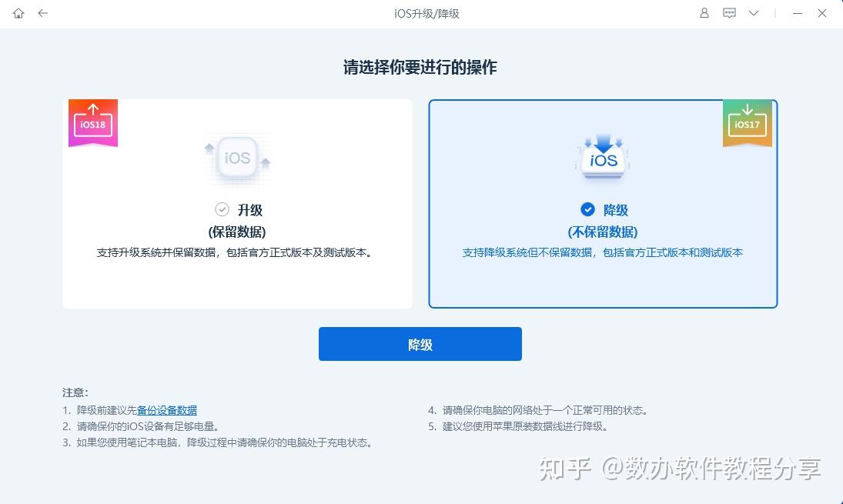The image size is (843, 504).
Task: Click the feedback message icon
Action: tap(728, 13)
